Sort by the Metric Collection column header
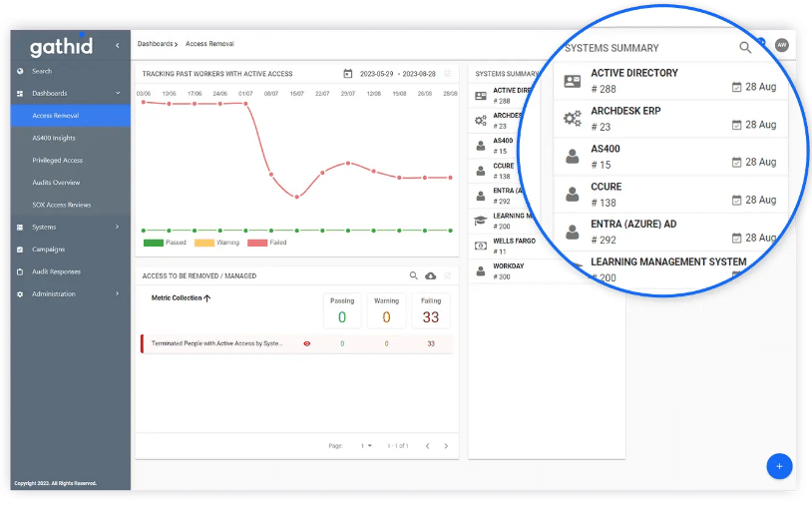 point(177,298)
